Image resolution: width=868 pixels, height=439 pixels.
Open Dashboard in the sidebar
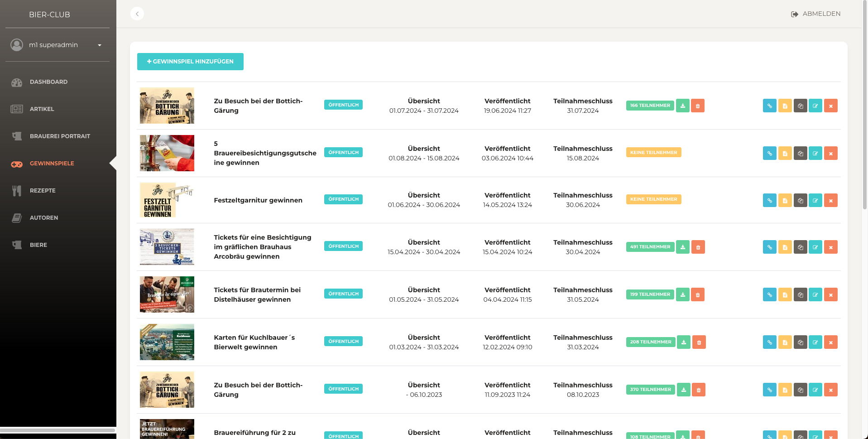(x=48, y=82)
